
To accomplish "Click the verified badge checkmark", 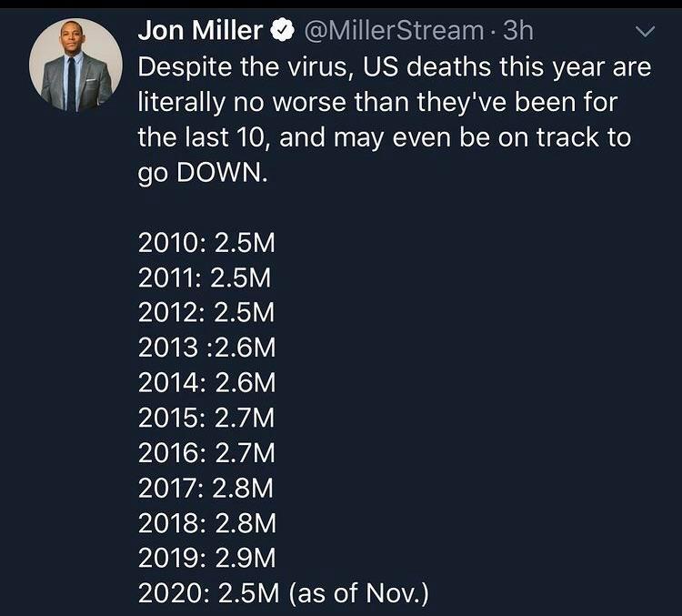I will 282,32.
